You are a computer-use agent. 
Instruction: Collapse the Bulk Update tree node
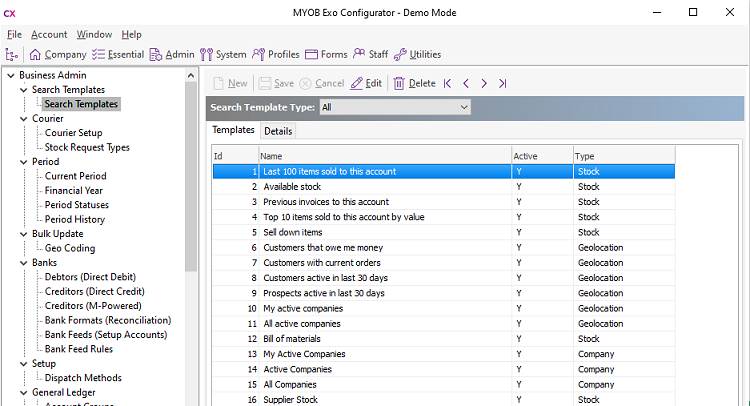click(23, 234)
